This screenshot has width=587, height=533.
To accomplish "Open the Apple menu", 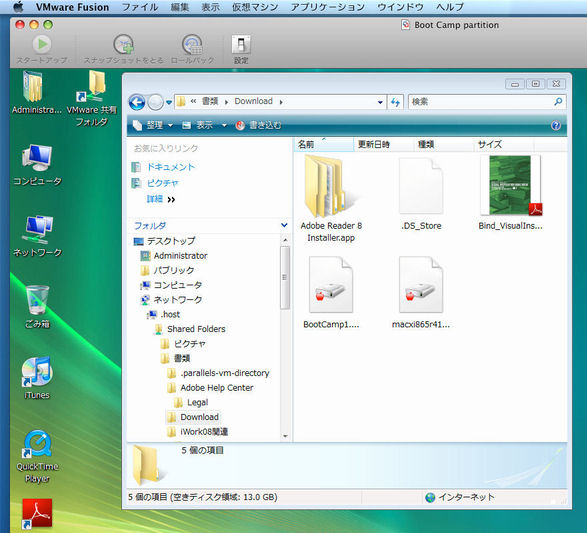I will click(18, 7).
